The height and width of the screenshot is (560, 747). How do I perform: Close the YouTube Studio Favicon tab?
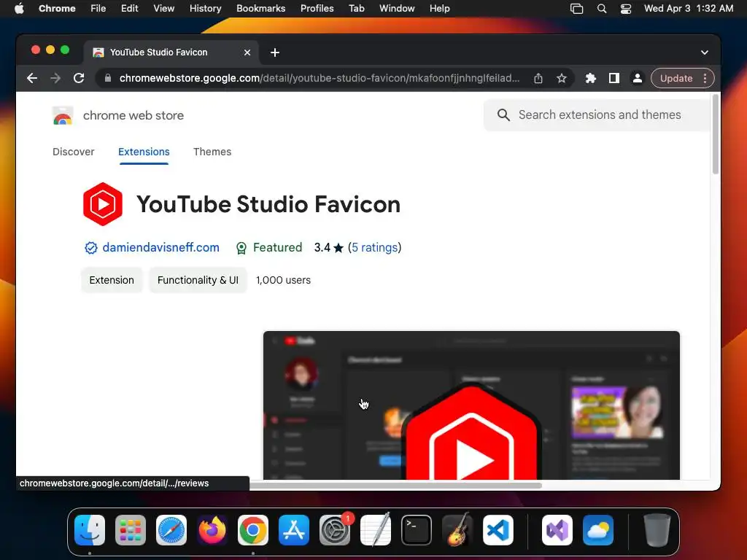tap(247, 52)
